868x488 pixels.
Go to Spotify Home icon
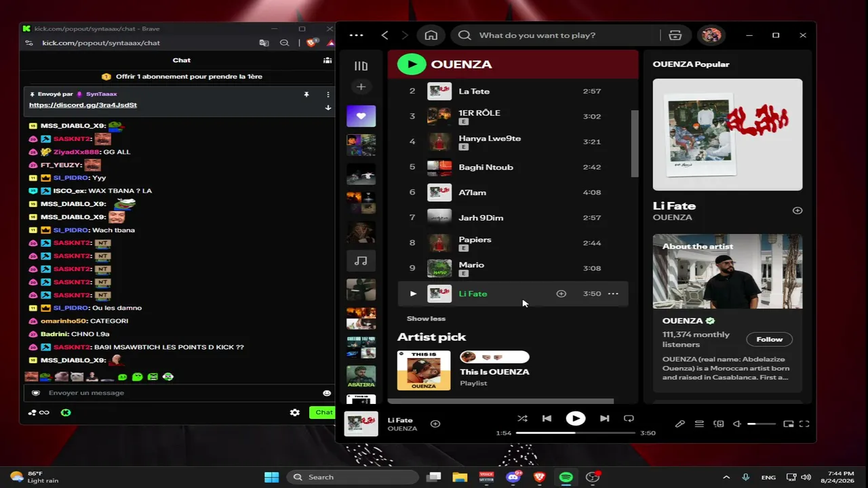[x=431, y=35]
